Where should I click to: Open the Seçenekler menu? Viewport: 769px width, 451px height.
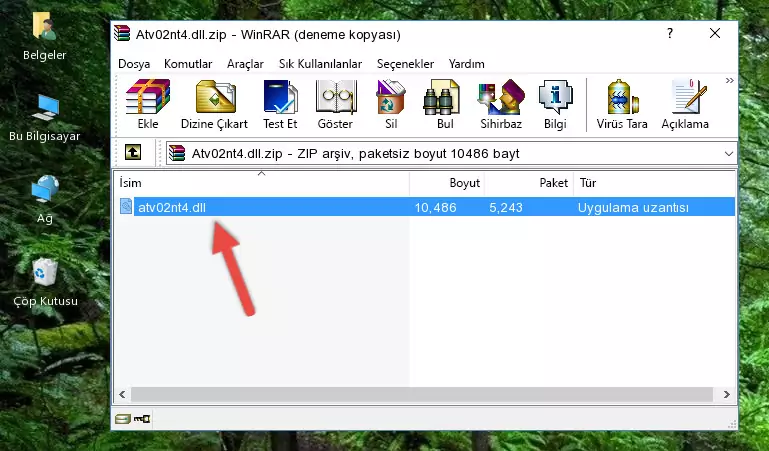coord(405,64)
